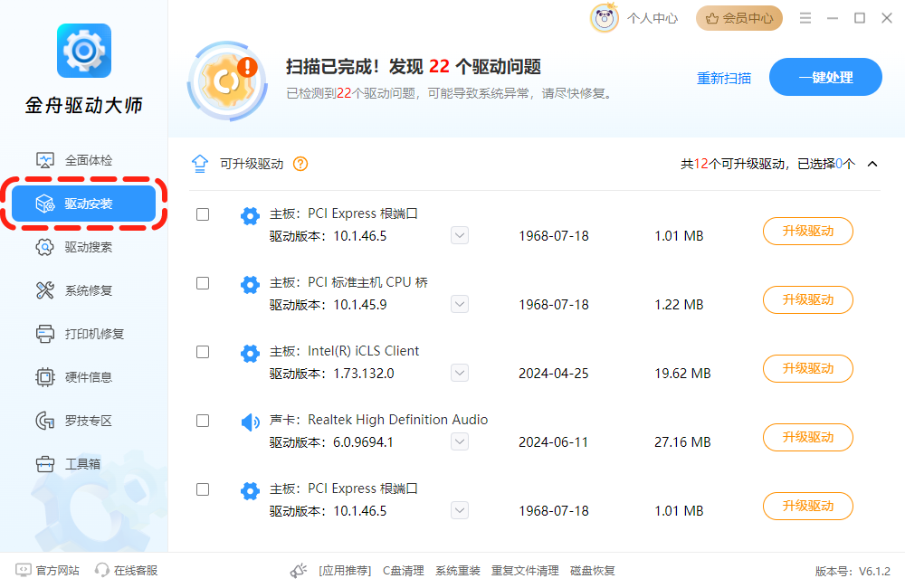Click the 版本号: V6.1.2 text

click(853, 572)
